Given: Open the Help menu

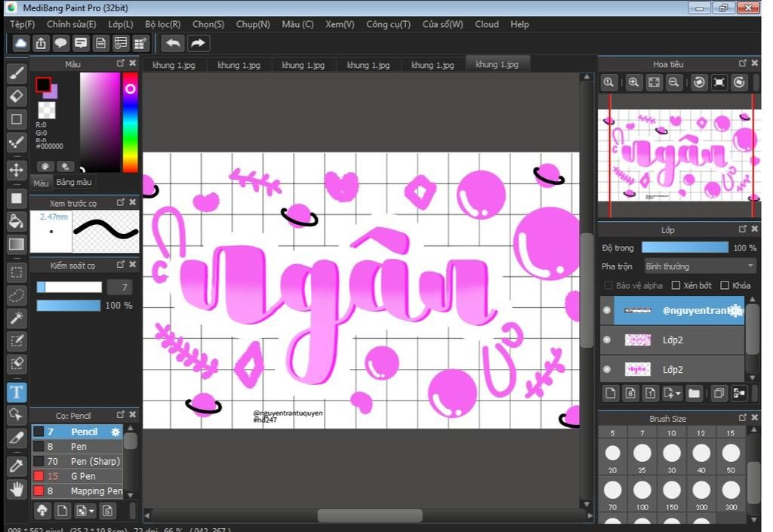Looking at the screenshot, I should click(519, 24).
